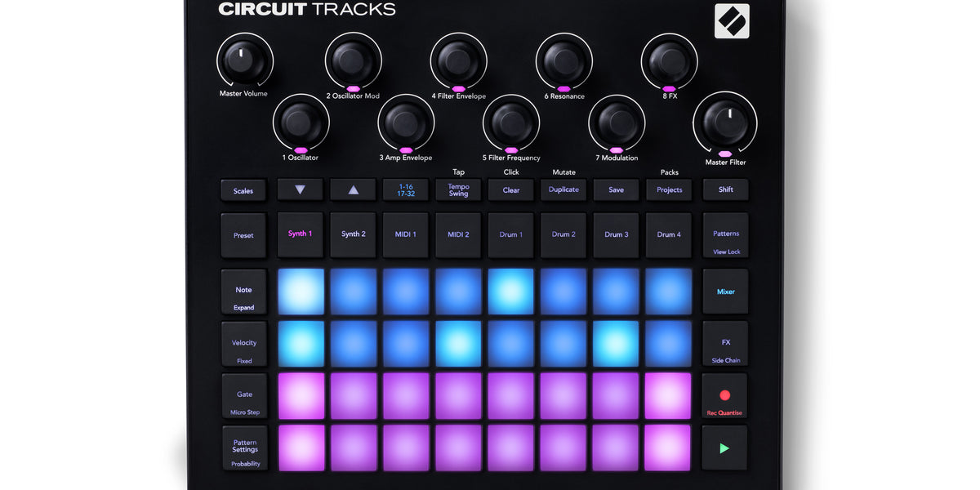Click the Master Filter knob
Image resolution: width=980 pixels, height=490 pixels.
click(725, 122)
